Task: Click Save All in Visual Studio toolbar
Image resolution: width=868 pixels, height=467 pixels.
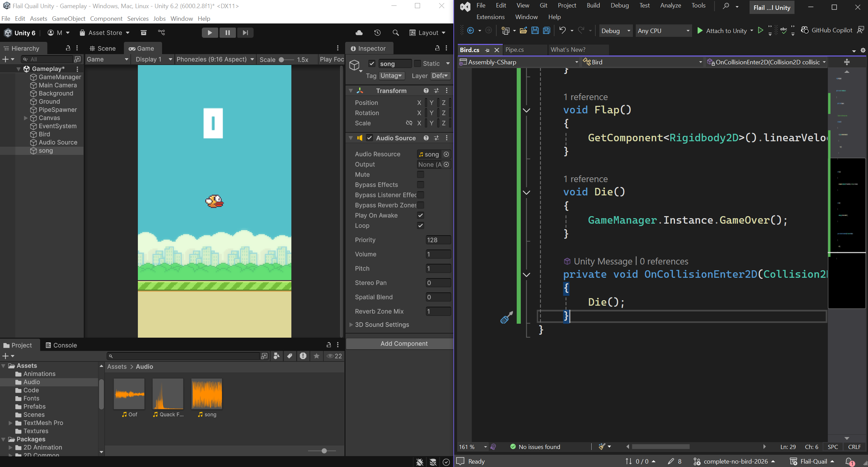Action: (x=547, y=31)
